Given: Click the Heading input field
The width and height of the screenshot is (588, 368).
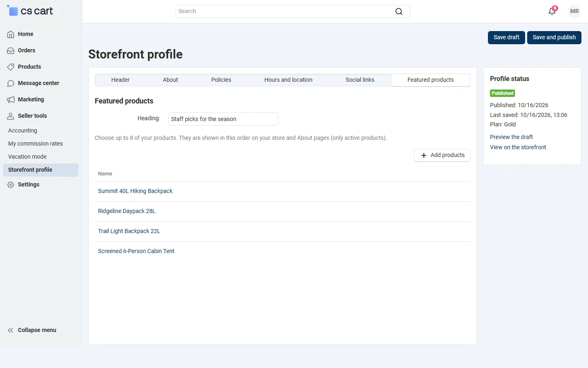Looking at the screenshot, I should click(223, 119).
